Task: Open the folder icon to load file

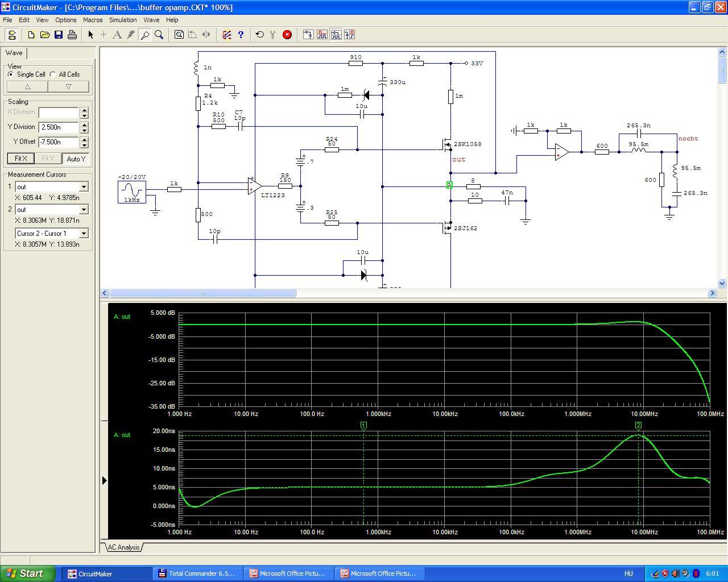Action: pos(45,35)
